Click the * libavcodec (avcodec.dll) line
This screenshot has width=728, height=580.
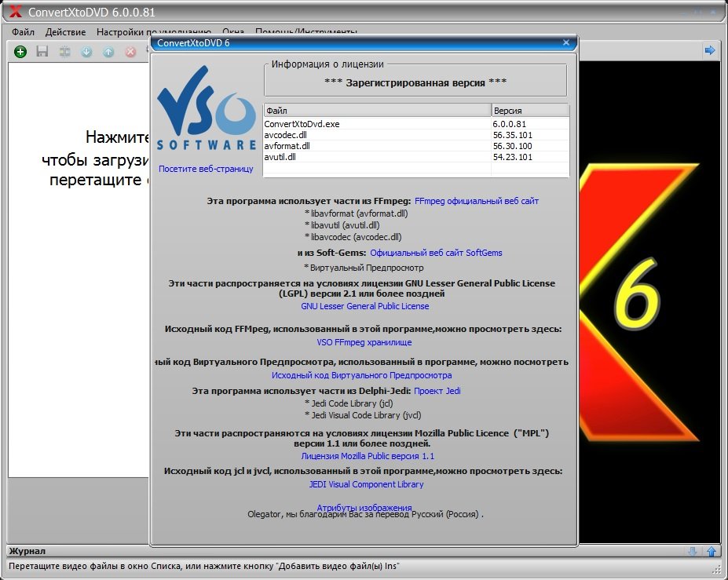click(x=353, y=237)
